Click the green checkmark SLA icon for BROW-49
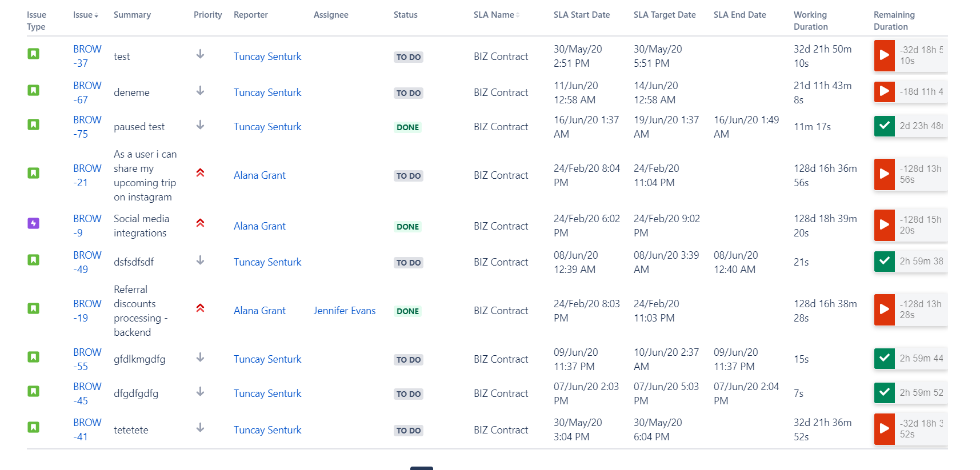 [x=884, y=261]
